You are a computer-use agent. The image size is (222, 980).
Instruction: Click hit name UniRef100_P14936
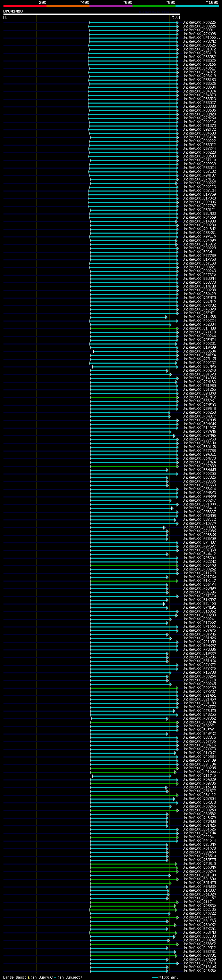(199, 378)
